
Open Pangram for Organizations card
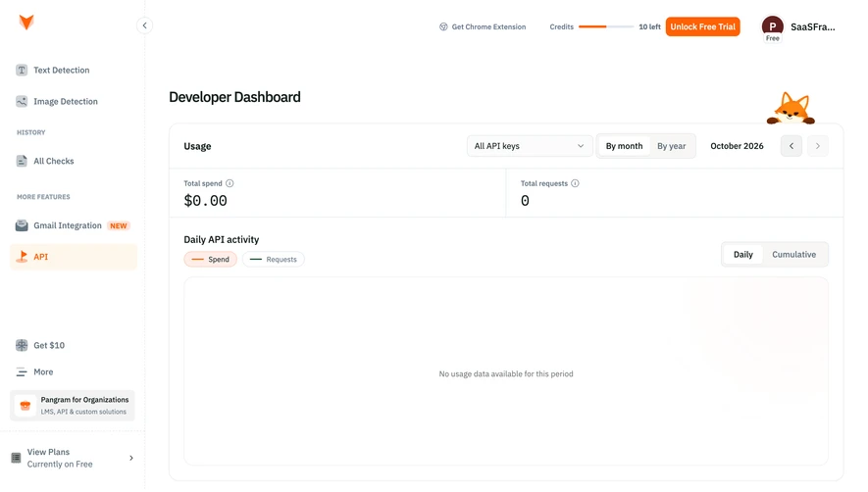73,406
